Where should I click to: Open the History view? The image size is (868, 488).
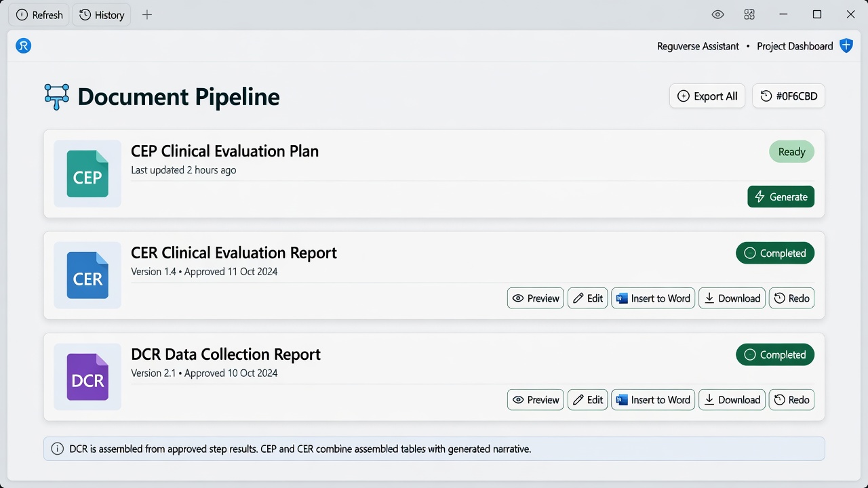click(102, 15)
